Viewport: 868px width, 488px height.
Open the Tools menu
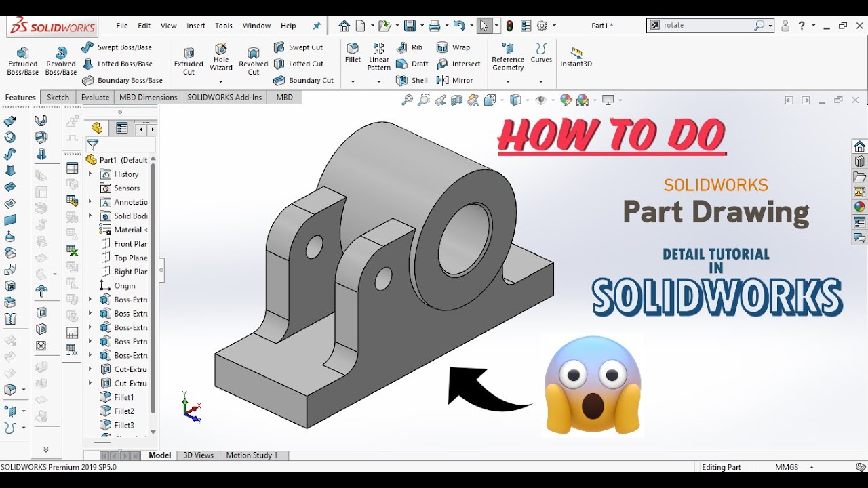[x=224, y=26]
